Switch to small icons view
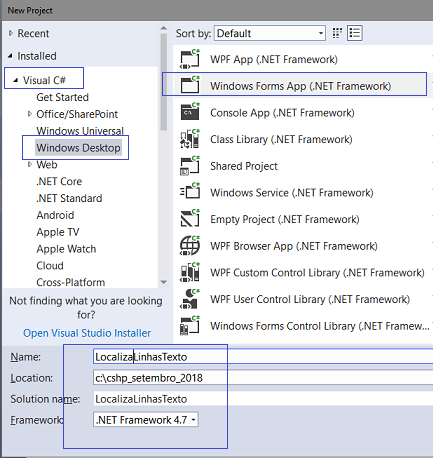 tap(337, 33)
